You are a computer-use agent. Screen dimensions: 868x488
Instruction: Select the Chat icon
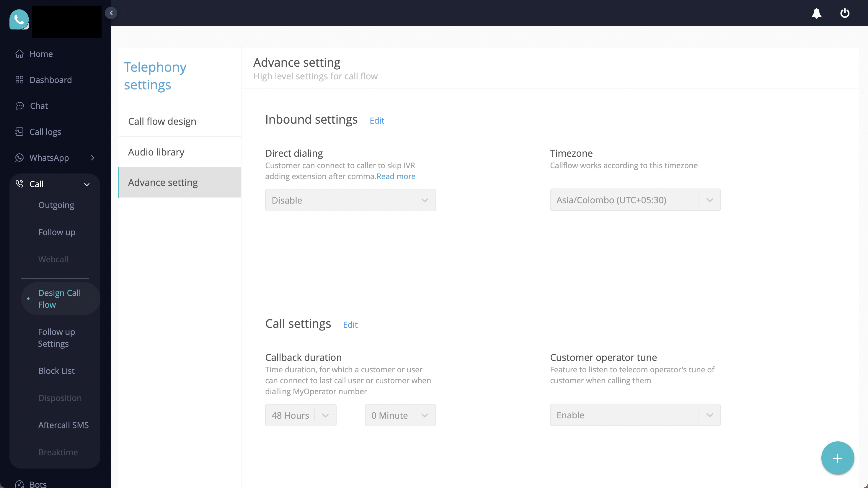(x=19, y=106)
